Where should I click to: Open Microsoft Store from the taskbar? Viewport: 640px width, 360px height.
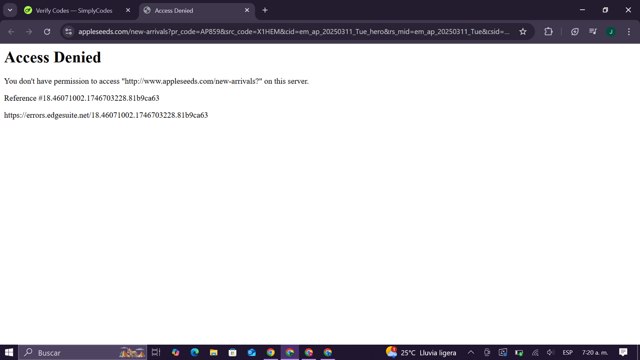tap(233, 352)
